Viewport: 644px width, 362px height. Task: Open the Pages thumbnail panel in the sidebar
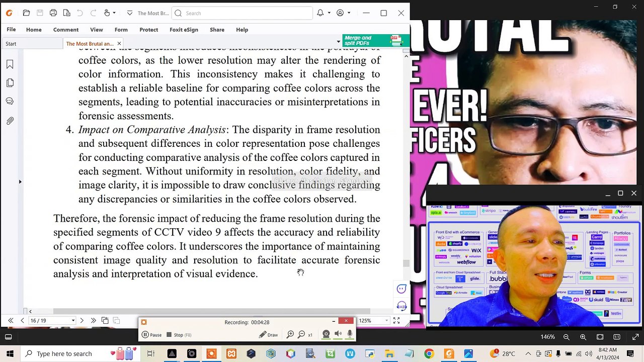click(10, 83)
